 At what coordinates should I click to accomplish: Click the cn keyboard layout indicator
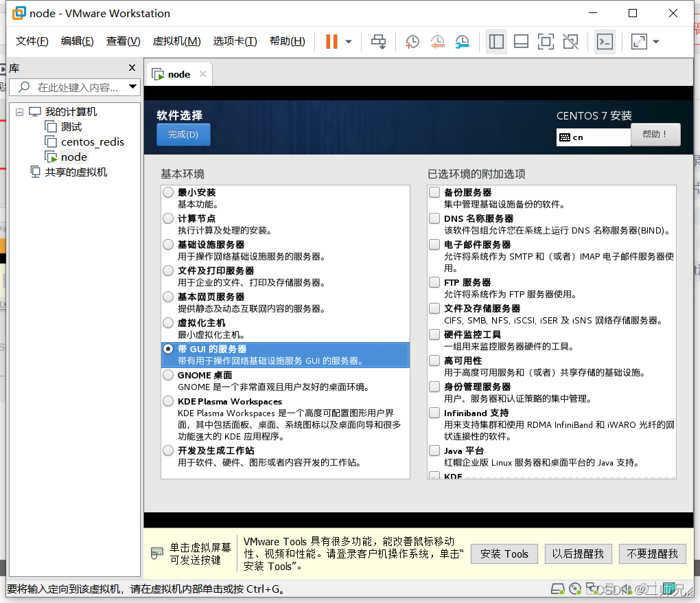coord(594,137)
